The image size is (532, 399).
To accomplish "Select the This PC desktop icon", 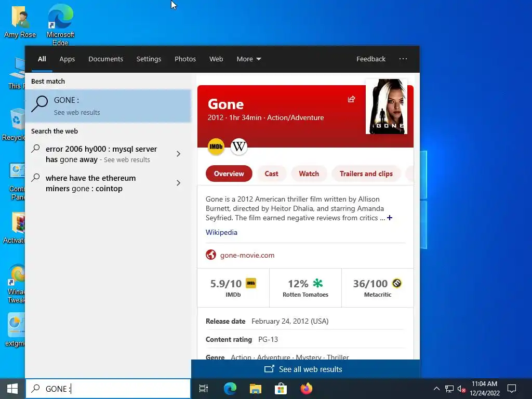I will tap(16, 73).
